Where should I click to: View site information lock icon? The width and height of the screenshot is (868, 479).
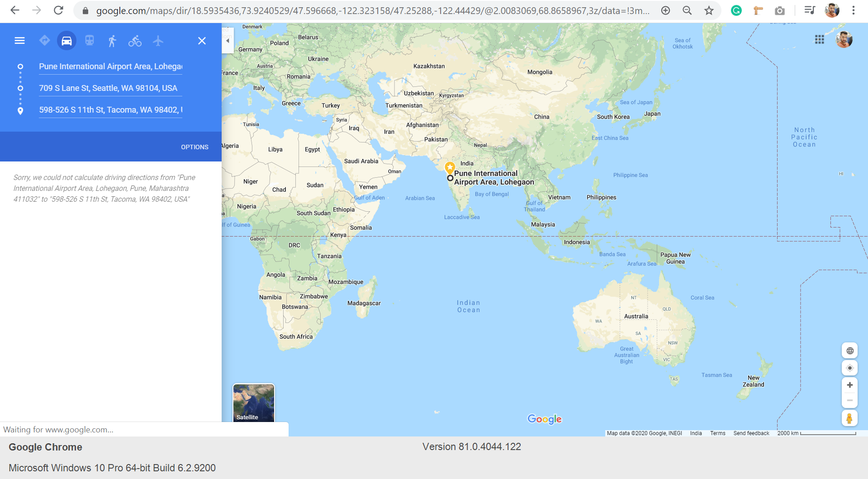pyautogui.click(x=85, y=10)
